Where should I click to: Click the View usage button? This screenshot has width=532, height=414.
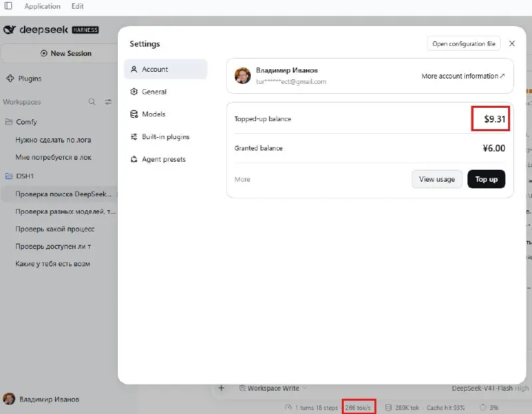[x=437, y=179]
